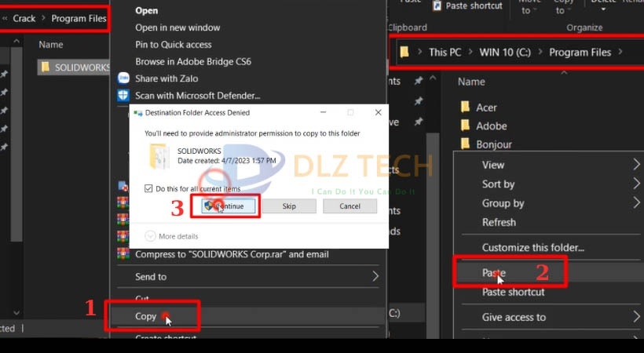Click the Bonjour folder name
644x353 pixels.
[494, 144]
